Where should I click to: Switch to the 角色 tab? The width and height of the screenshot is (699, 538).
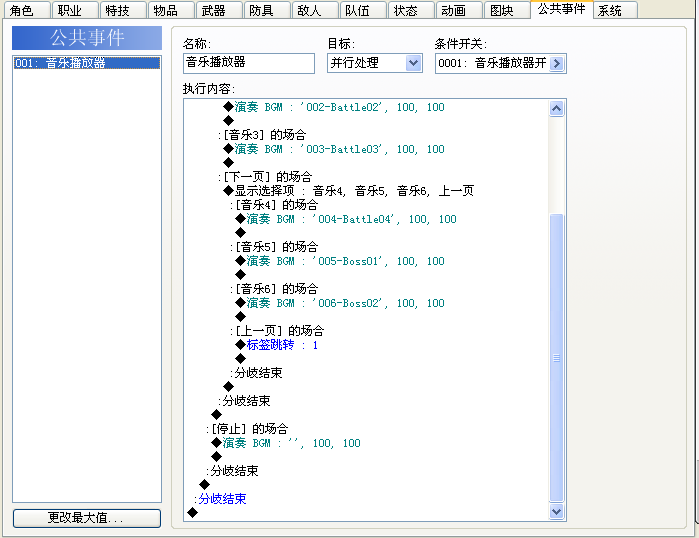coord(27,10)
